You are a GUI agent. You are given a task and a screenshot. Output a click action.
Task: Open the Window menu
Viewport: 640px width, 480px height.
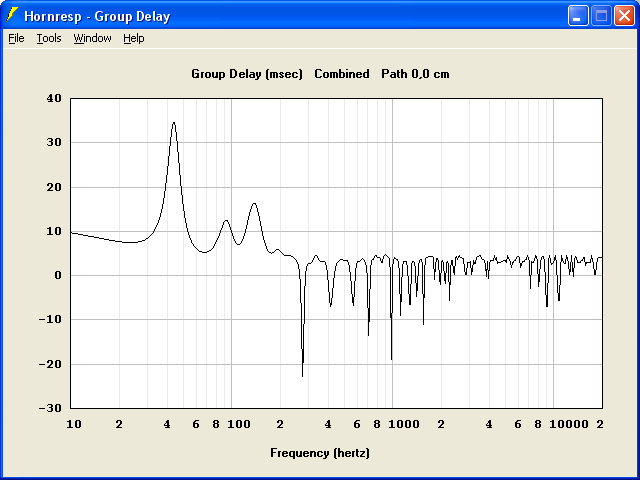[92, 38]
